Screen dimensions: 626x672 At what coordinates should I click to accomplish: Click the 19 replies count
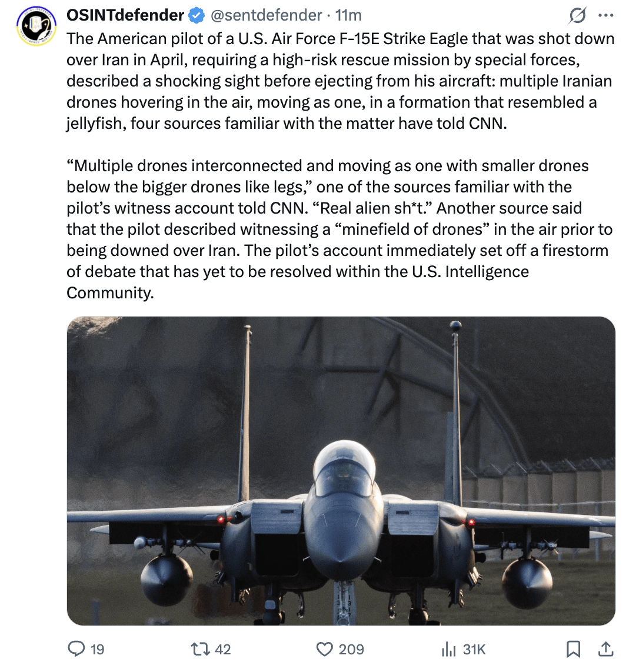[97, 649]
